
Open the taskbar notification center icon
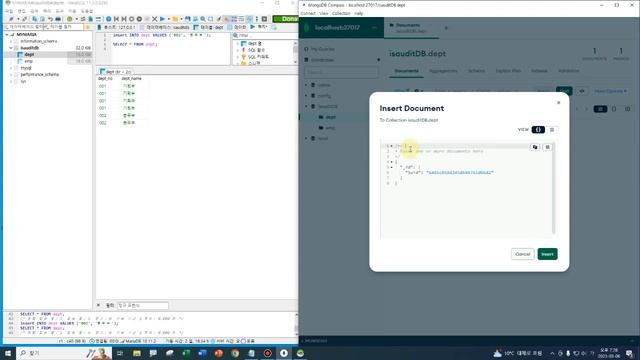tap(629, 353)
